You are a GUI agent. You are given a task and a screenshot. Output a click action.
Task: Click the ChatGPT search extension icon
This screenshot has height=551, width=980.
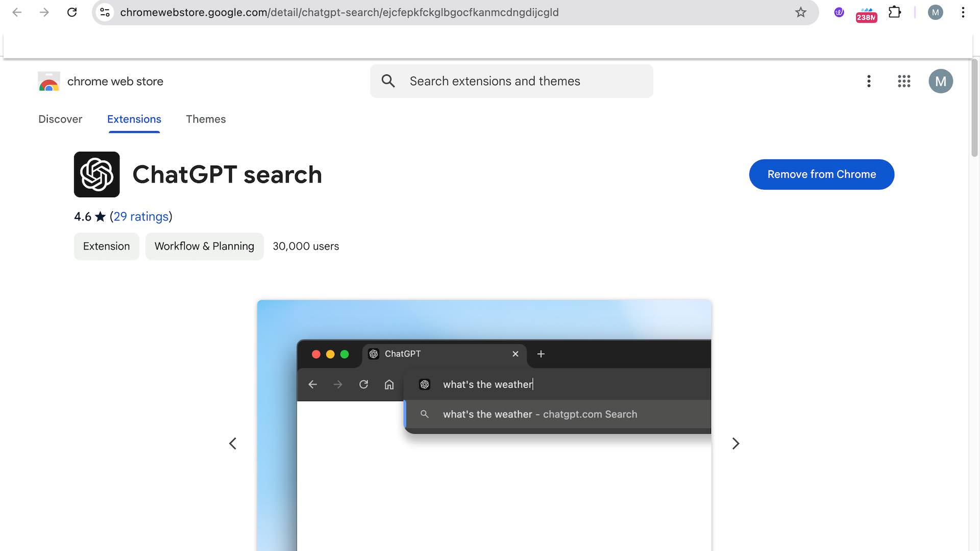[x=97, y=174]
